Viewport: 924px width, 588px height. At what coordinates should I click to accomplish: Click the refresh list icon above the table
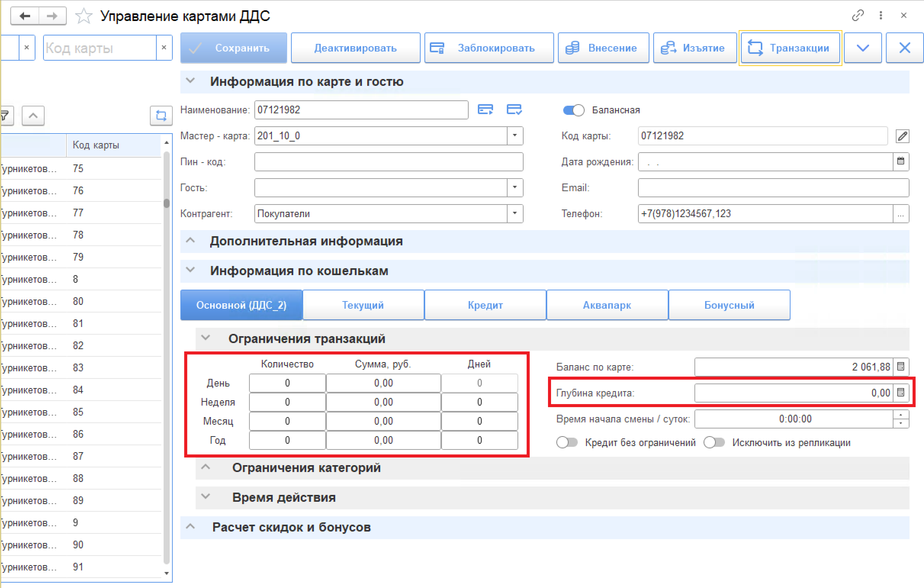tap(161, 115)
